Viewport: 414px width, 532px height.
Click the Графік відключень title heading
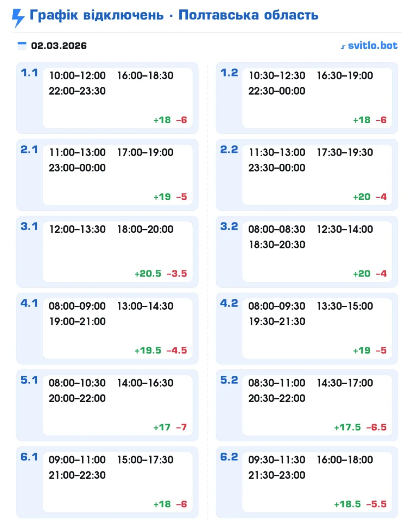point(174,15)
